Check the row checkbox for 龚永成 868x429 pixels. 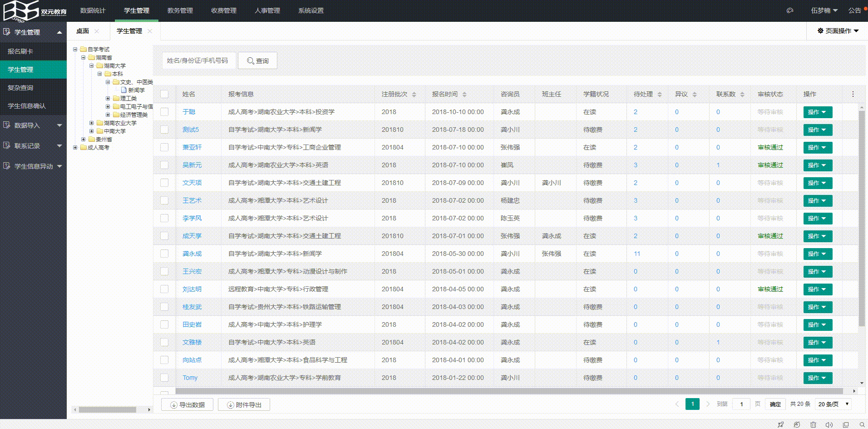click(x=164, y=254)
